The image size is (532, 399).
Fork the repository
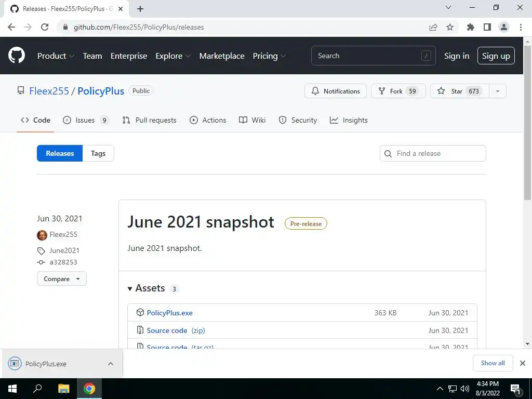click(x=398, y=91)
